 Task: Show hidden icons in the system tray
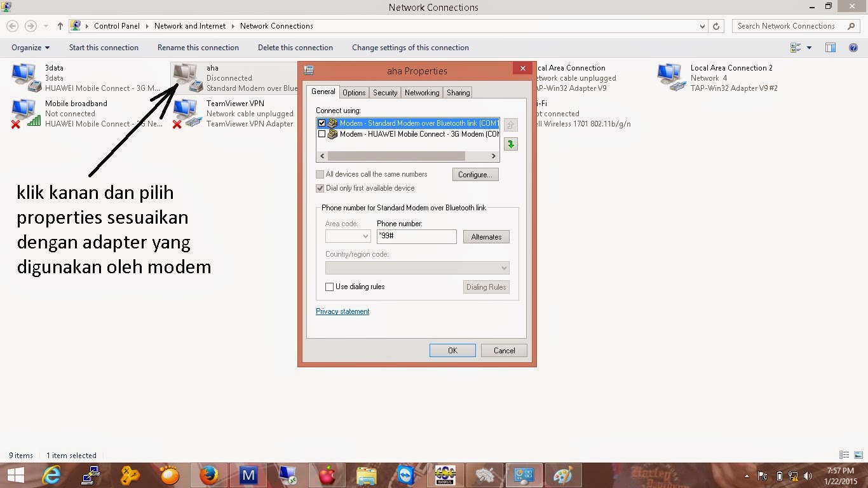pyautogui.click(x=747, y=475)
